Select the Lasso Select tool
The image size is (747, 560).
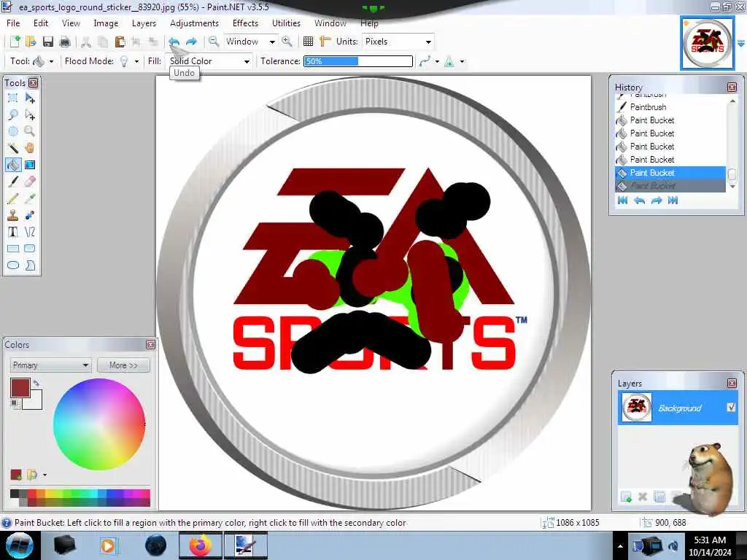click(x=13, y=114)
